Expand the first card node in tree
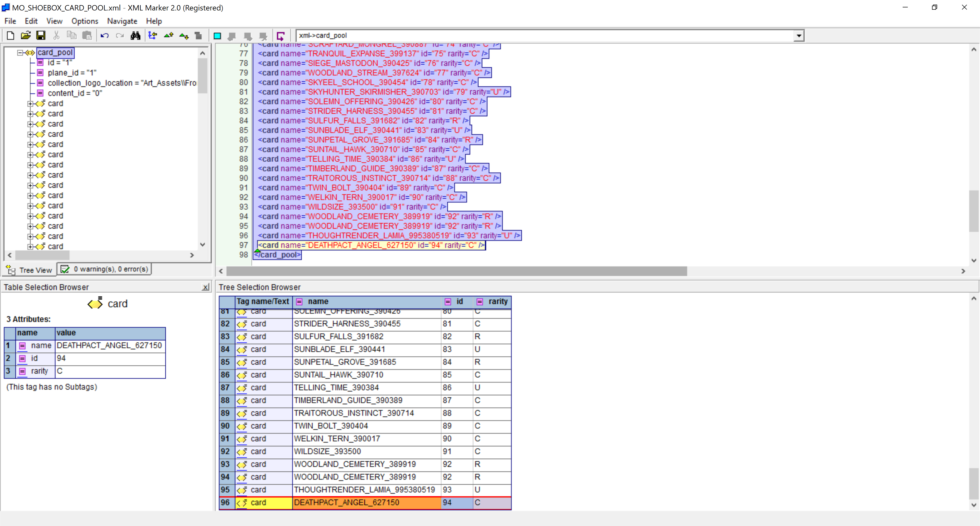 pos(30,103)
